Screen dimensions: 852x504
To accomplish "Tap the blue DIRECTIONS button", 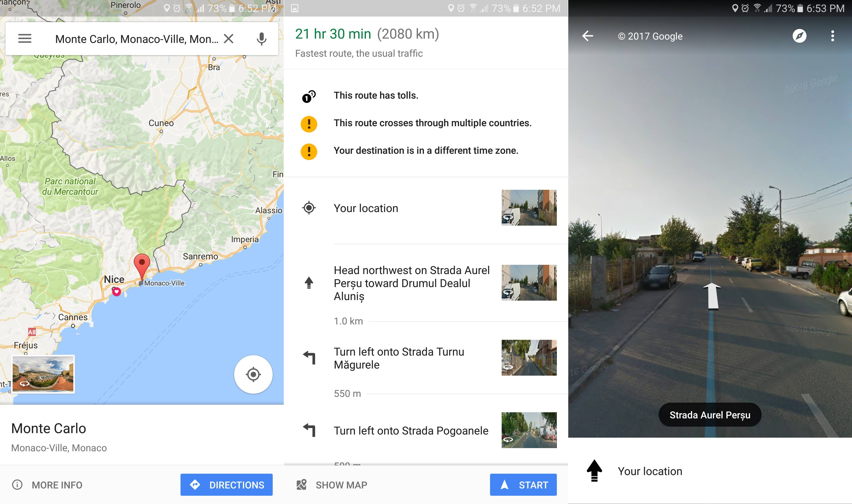I will click(226, 485).
